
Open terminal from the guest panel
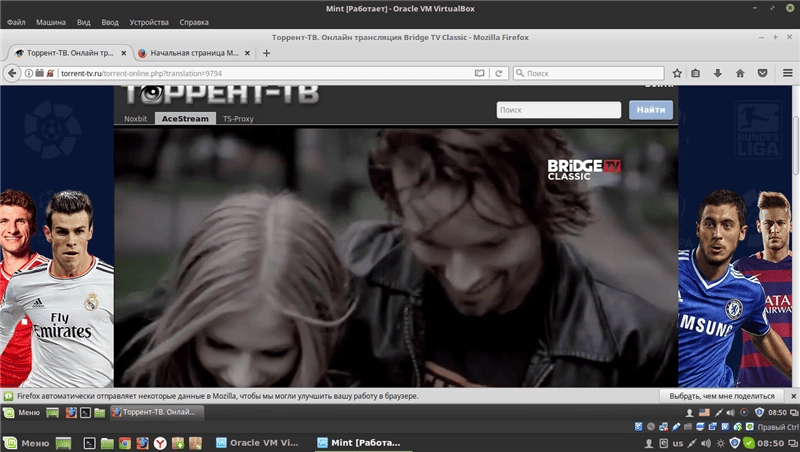pos(85,412)
